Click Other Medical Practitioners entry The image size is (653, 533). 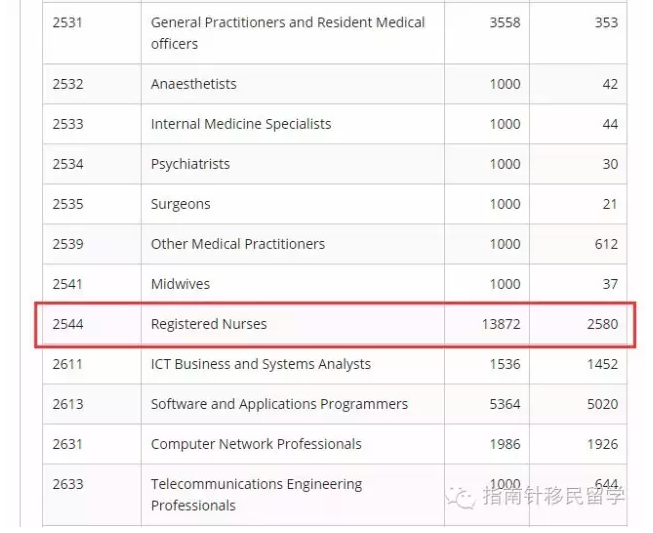point(238,244)
